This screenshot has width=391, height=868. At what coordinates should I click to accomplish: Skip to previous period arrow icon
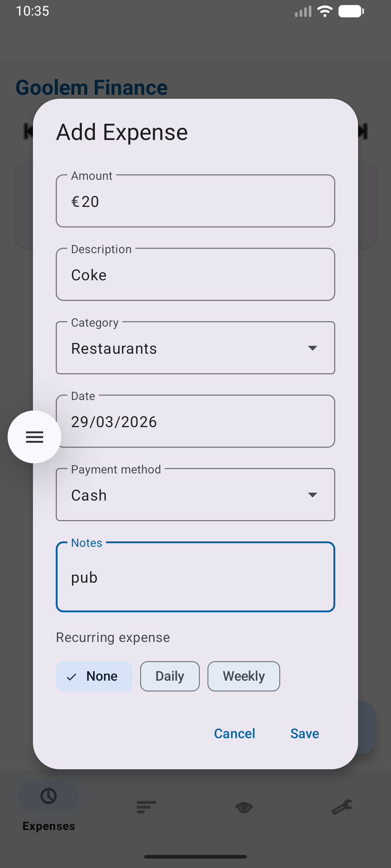(x=28, y=131)
